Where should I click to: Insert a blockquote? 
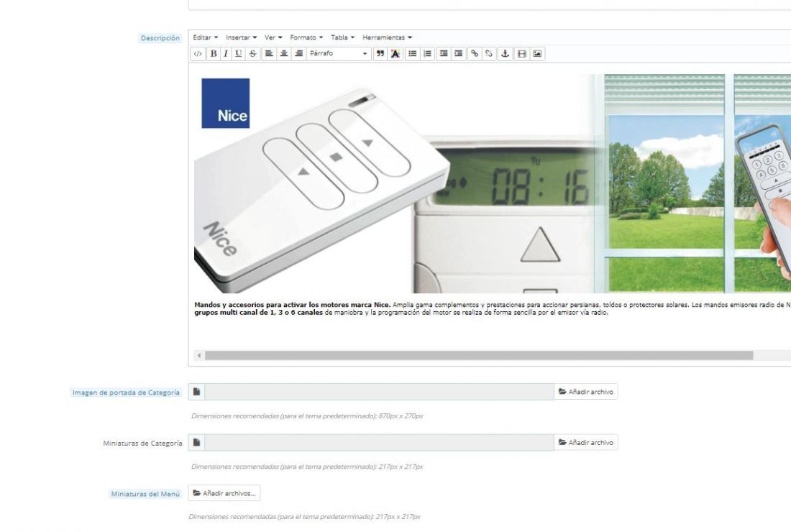(x=380, y=53)
